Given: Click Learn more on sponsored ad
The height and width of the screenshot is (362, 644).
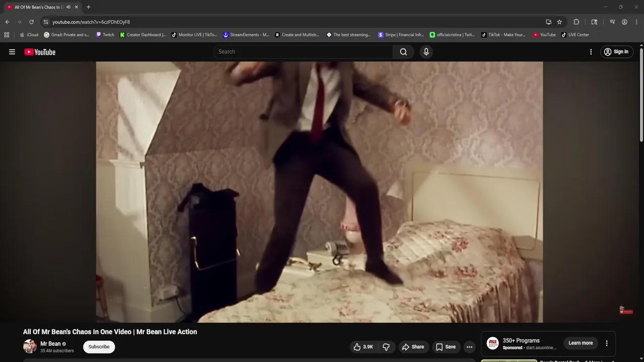Looking at the screenshot, I should tap(581, 343).
